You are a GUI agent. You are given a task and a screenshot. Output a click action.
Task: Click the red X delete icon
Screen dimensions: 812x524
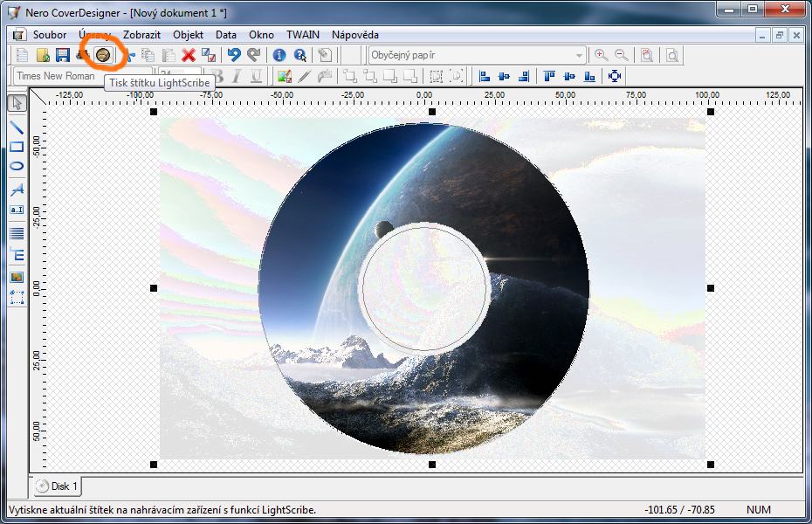[x=188, y=55]
